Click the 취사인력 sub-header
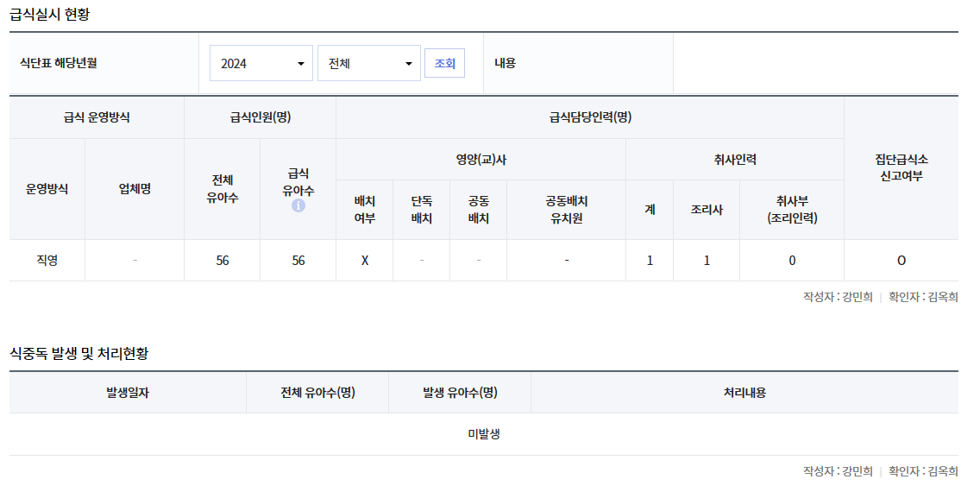The image size is (980, 492). 735,160
